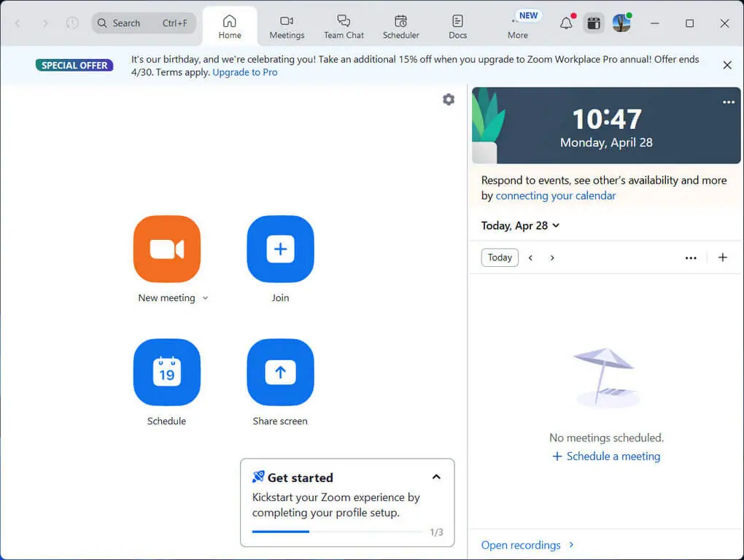Open the Meetings tab
The height and width of the screenshot is (560, 744).
287,26
